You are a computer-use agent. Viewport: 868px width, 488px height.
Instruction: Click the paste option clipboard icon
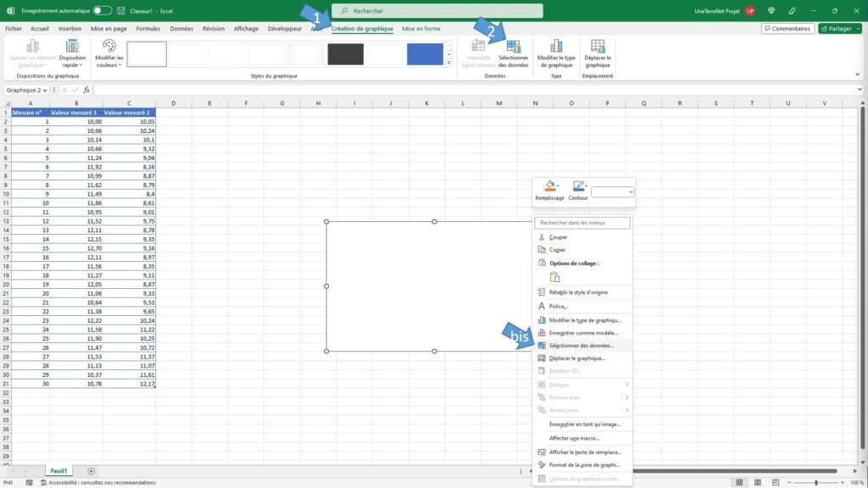[x=554, y=277]
